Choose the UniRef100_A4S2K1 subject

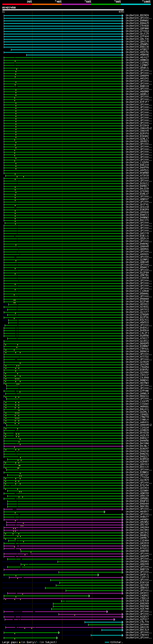pos(137,79)
